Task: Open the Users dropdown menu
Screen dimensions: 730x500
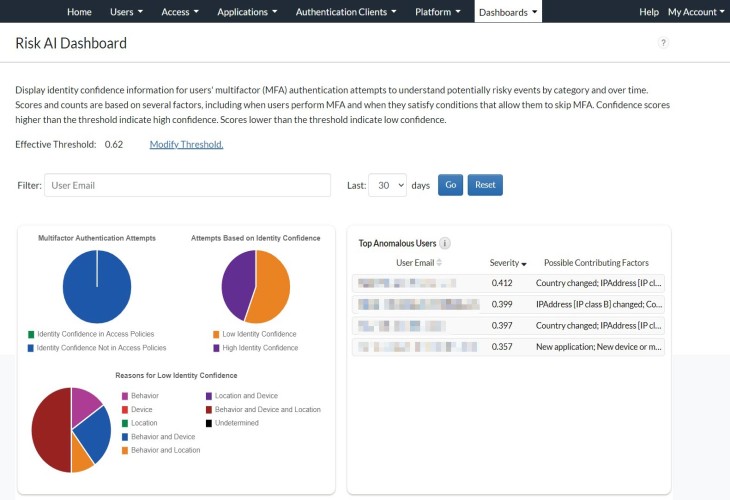Action: pyautogui.click(x=126, y=12)
